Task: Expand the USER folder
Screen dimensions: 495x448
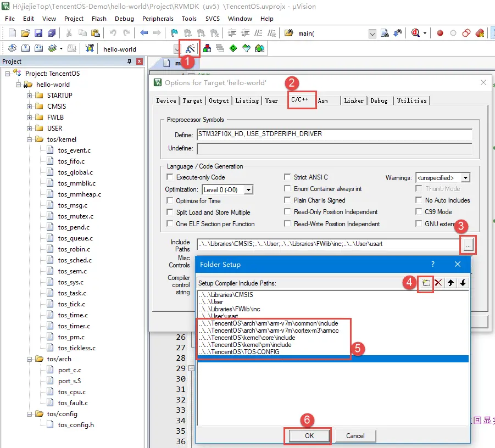Action: [29, 128]
